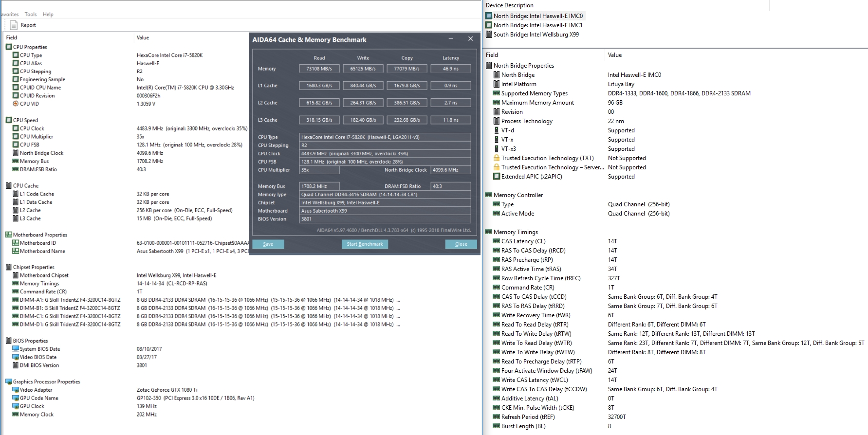Click the Motherboard ID row icon
Screen dimensions: 868x435
[x=16, y=243]
